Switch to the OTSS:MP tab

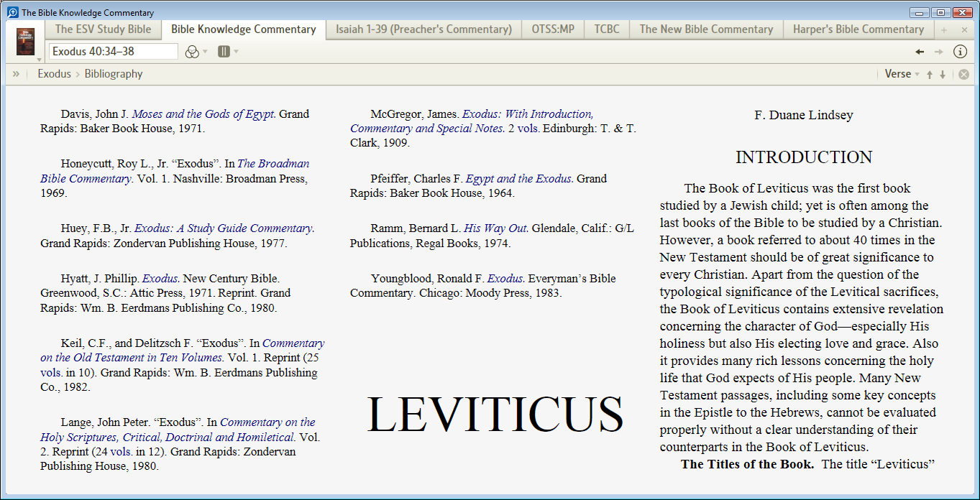553,29
